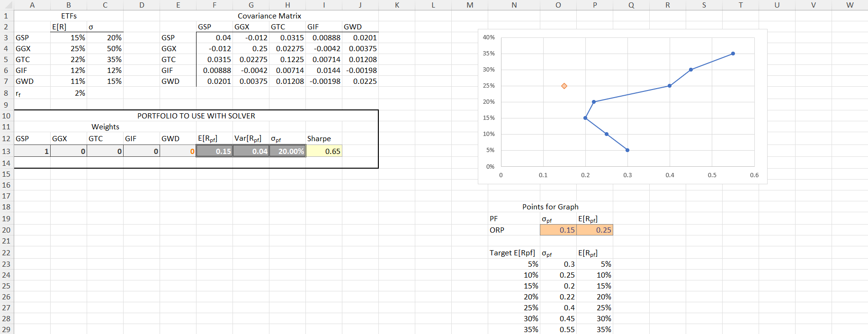This screenshot has height=334, width=868.
Task: Click covariance cell 0.1225 for GTC
Action: point(287,59)
